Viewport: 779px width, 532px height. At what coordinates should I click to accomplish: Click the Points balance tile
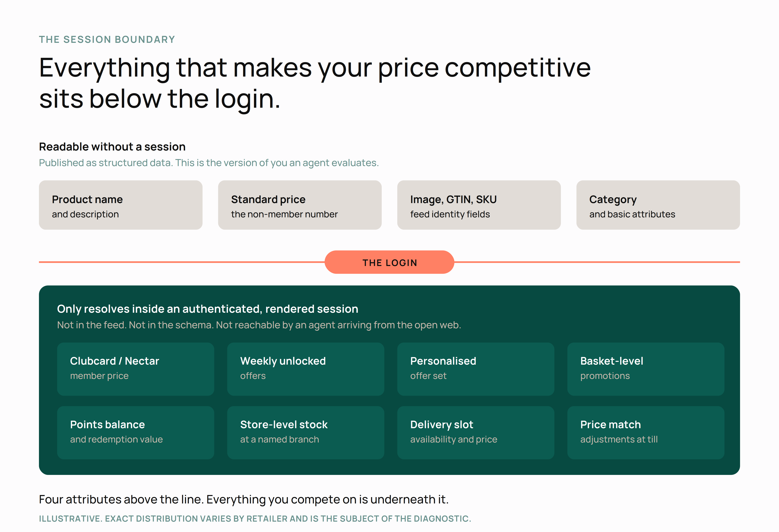point(136,433)
